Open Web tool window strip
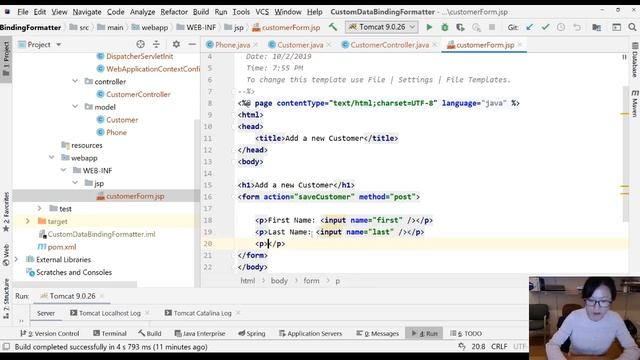The image size is (640, 360). pyautogui.click(x=6, y=256)
